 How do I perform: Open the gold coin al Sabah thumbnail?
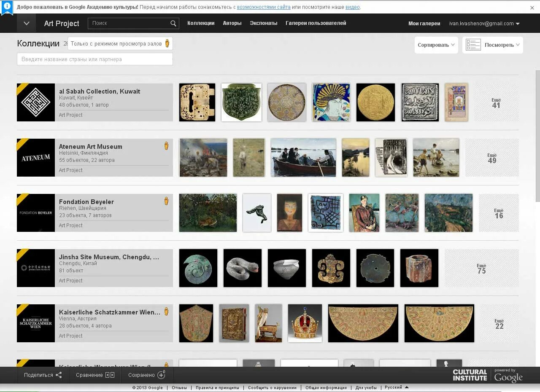[375, 102]
